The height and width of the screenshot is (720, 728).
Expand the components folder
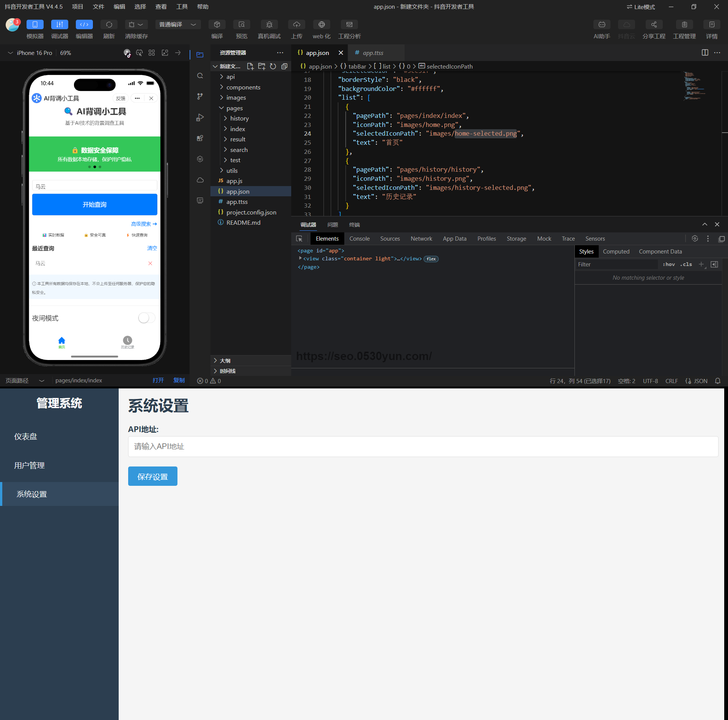(243, 87)
